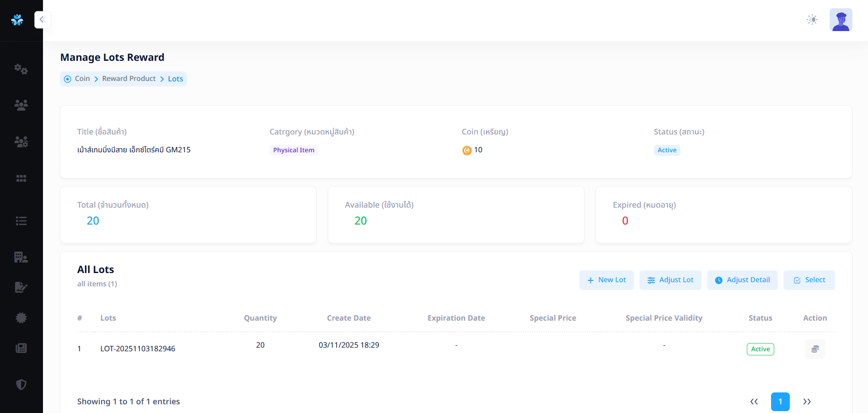
Task: Click the coins action icon for LOT-20251103182946
Action: coord(814,349)
